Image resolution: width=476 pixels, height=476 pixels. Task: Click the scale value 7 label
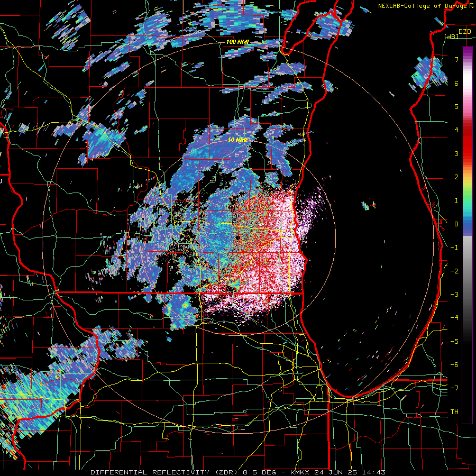pos(456,59)
